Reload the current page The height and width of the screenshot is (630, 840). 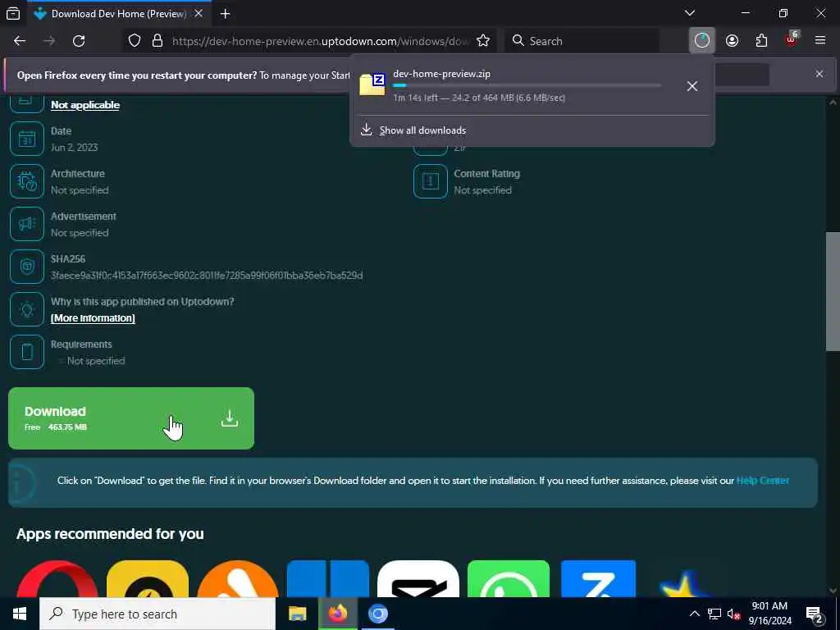tap(79, 41)
